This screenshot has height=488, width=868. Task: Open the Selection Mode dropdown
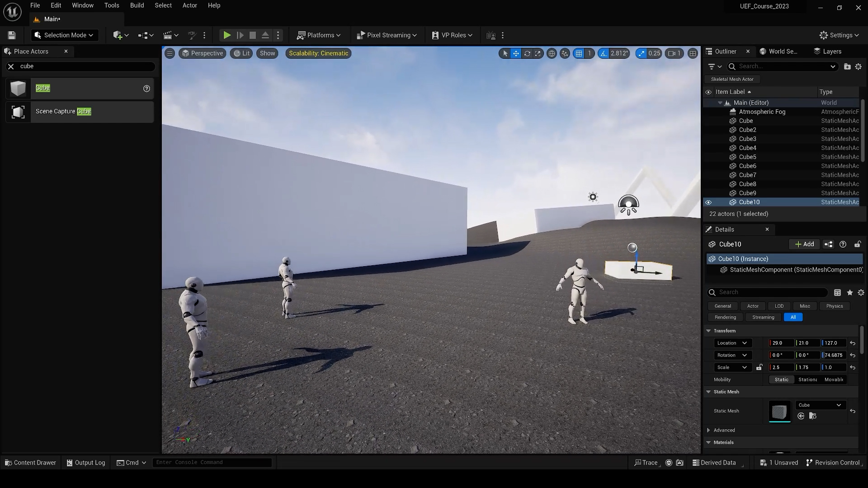click(x=64, y=35)
